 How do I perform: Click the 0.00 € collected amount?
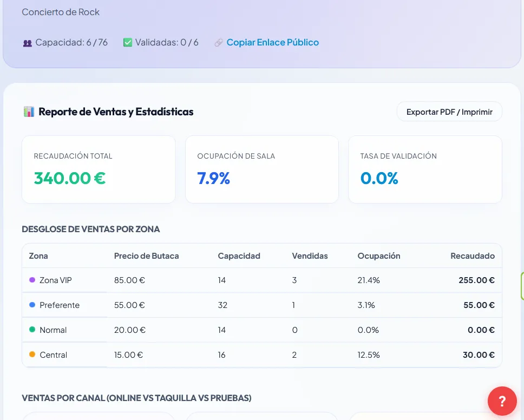pos(481,330)
